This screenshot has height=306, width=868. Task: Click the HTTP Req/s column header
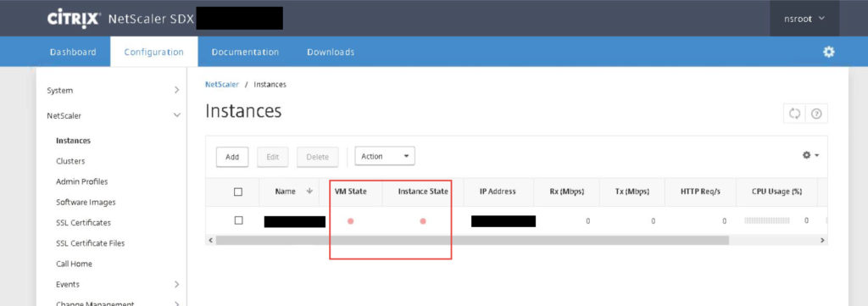coord(700,192)
